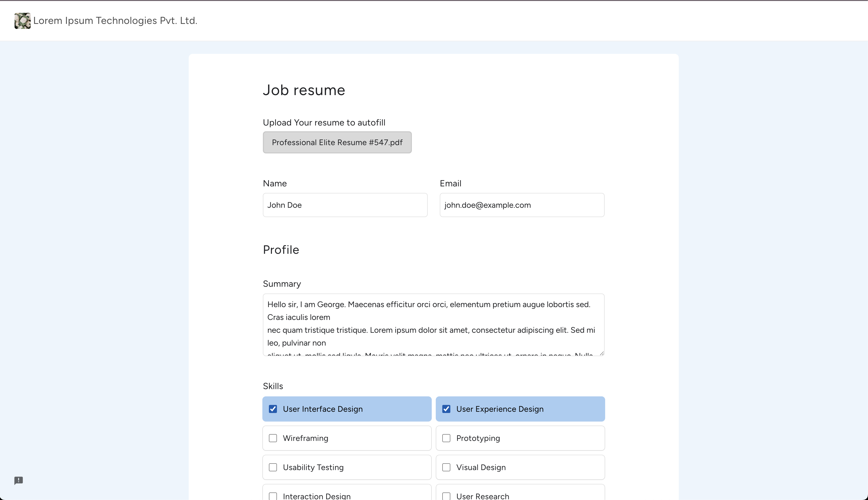Click the Name field label
Screen dimensions: 868x500
274,183
